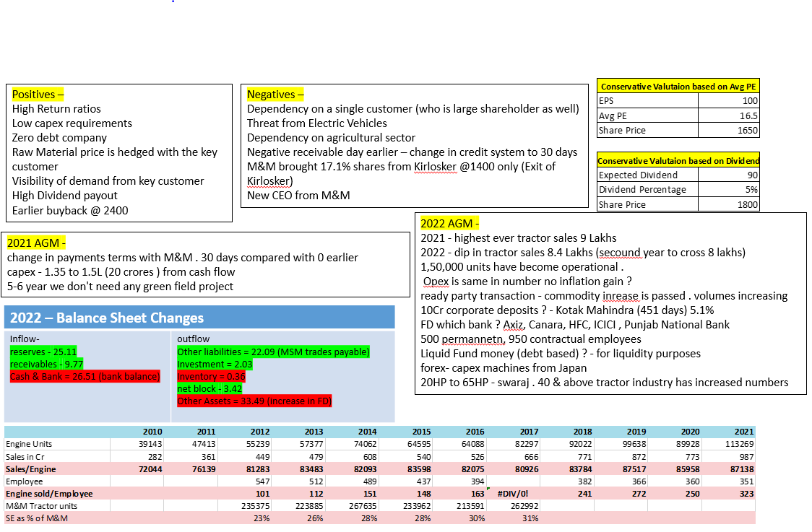Click the 'SE as % of M&M' row label
This screenshot has width=812, height=532.
tap(37, 518)
